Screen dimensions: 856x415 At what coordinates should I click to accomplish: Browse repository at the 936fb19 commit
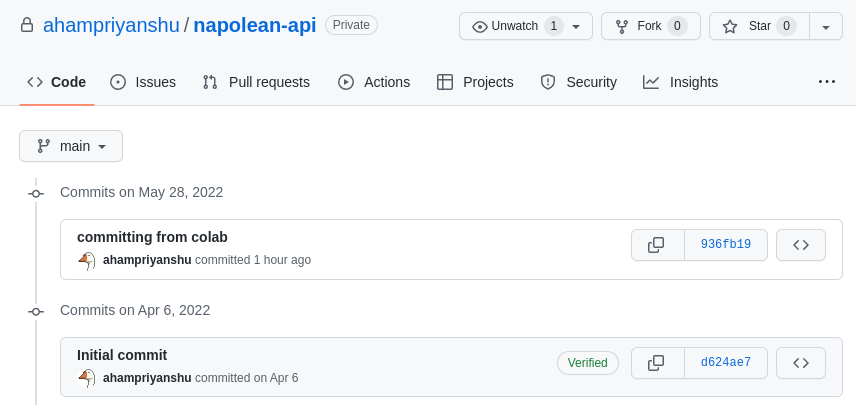(800, 245)
